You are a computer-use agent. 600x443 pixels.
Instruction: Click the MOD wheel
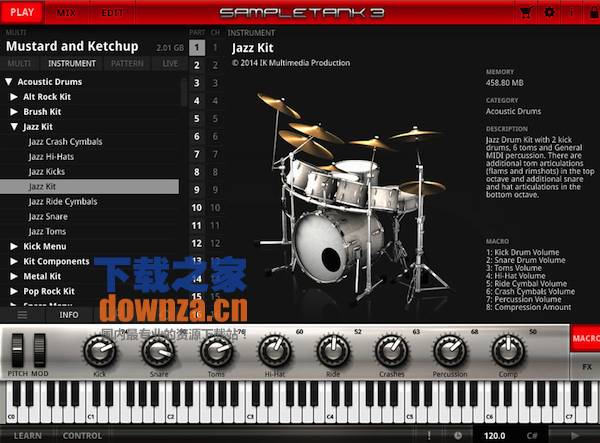pos(39,350)
